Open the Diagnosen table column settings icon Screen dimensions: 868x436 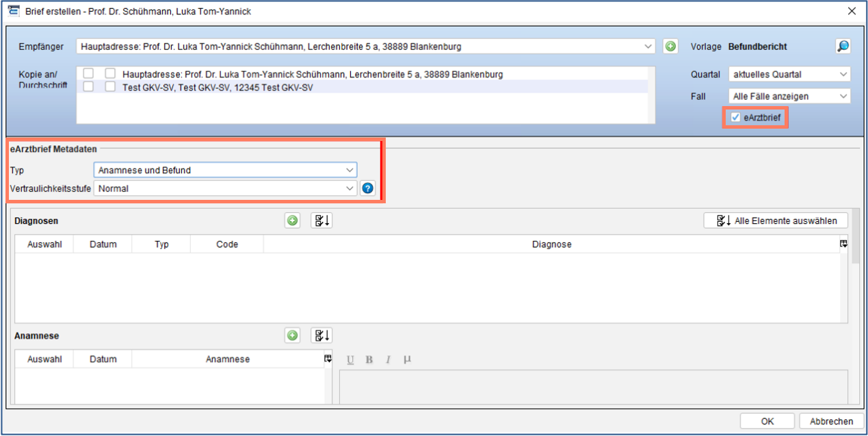pyautogui.click(x=843, y=244)
